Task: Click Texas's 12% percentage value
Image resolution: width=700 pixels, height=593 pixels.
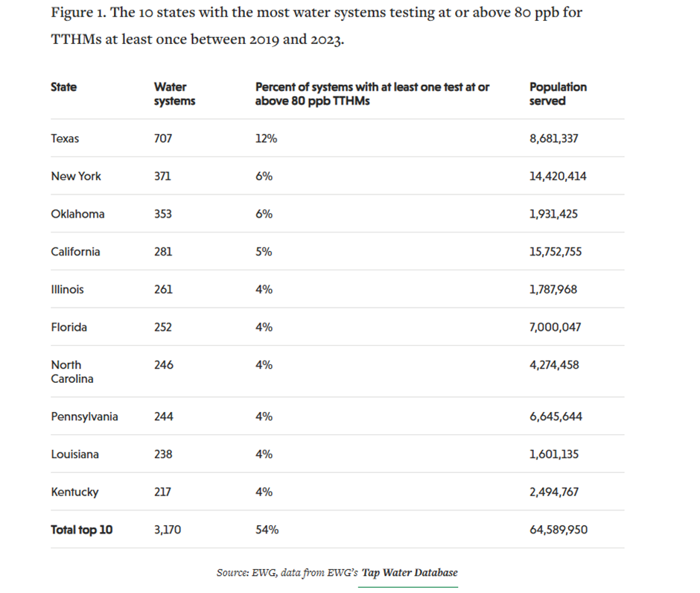Action: (266, 139)
